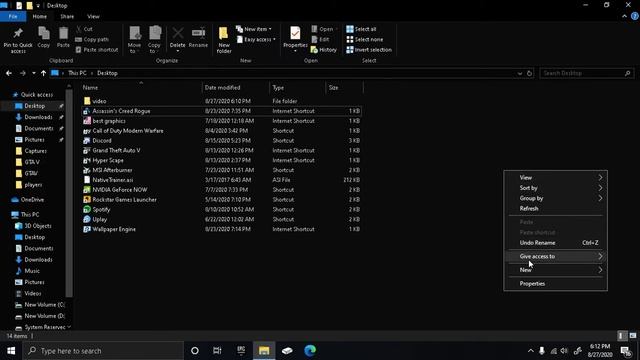Open the Easy access dropdown

(x=256, y=39)
